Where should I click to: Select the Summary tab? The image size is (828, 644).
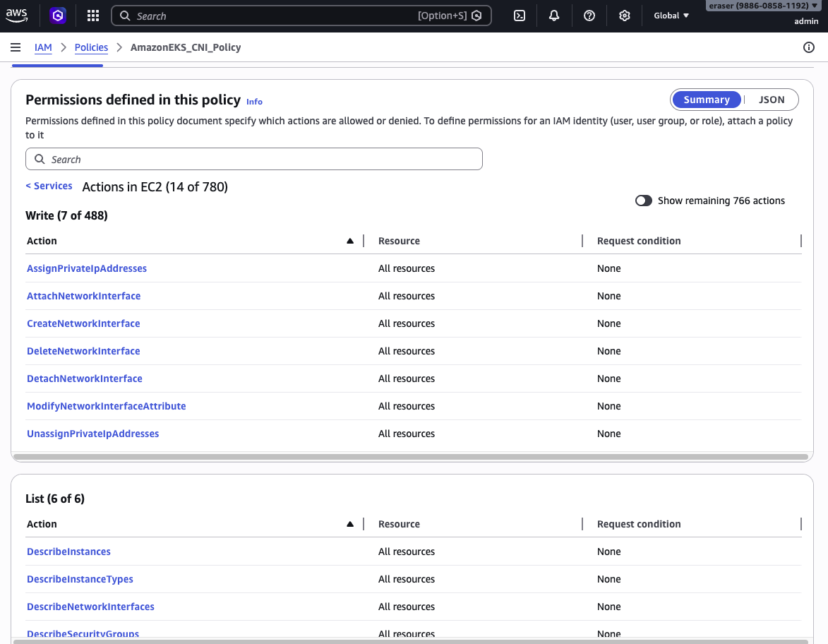[x=706, y=100]
